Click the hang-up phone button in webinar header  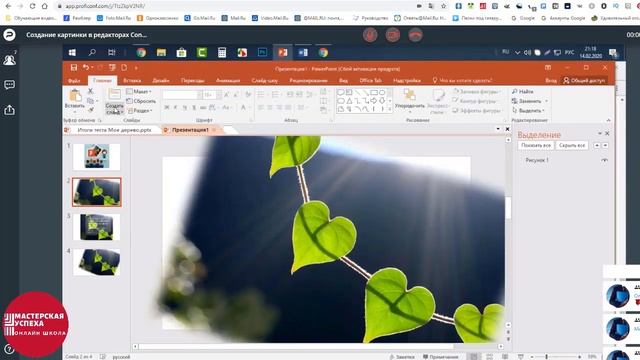(416, 35)
